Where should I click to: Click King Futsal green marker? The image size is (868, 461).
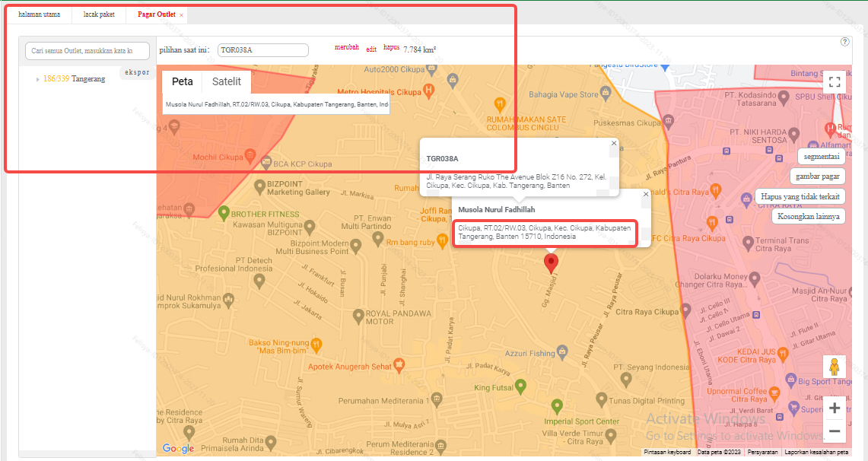click(520, 386)
